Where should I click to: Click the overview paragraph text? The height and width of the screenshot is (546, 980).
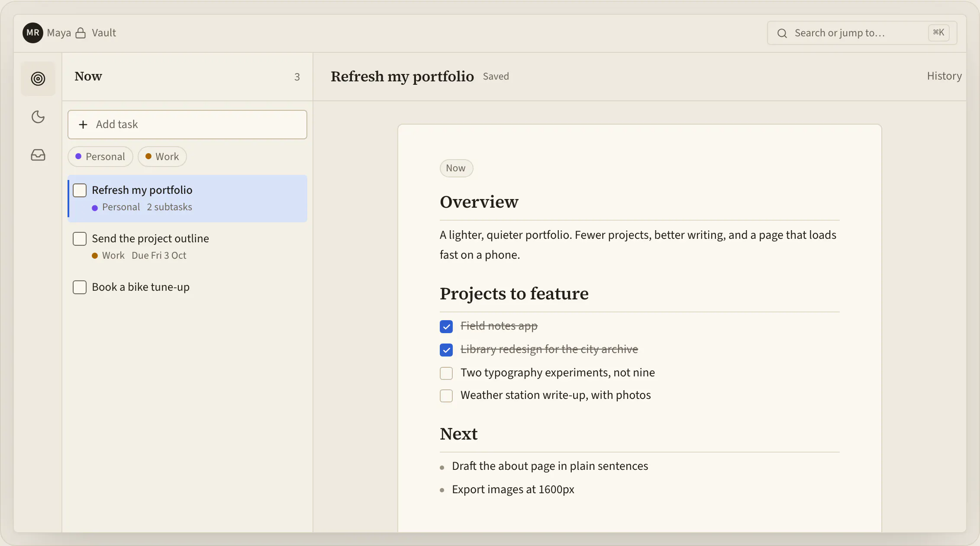pos(638,245)
